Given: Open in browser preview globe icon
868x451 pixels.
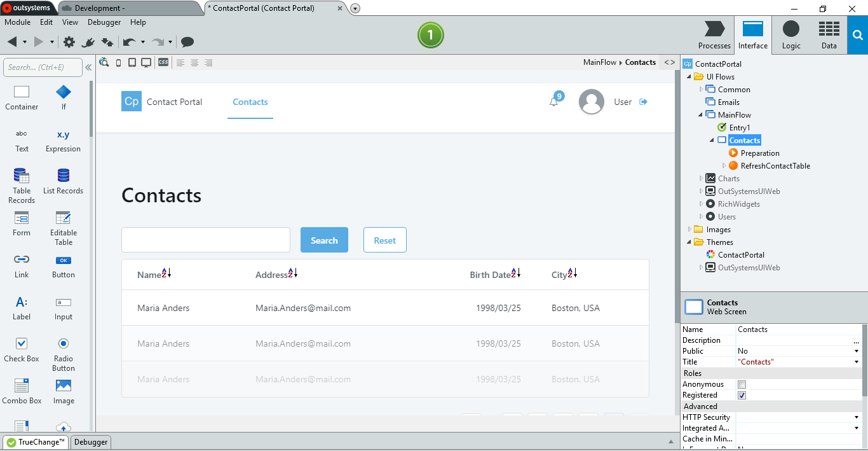Looking at the screenshot, I should 104,62.
